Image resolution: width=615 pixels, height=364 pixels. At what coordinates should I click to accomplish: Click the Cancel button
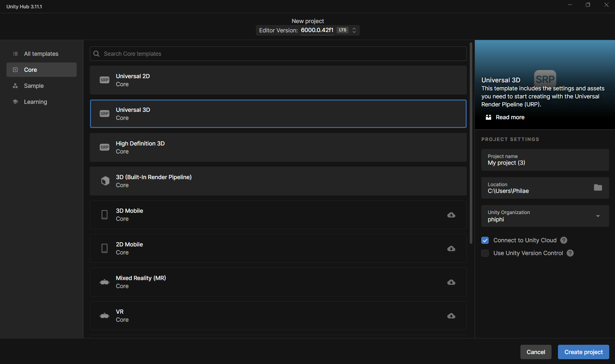[x=536, y=352]
